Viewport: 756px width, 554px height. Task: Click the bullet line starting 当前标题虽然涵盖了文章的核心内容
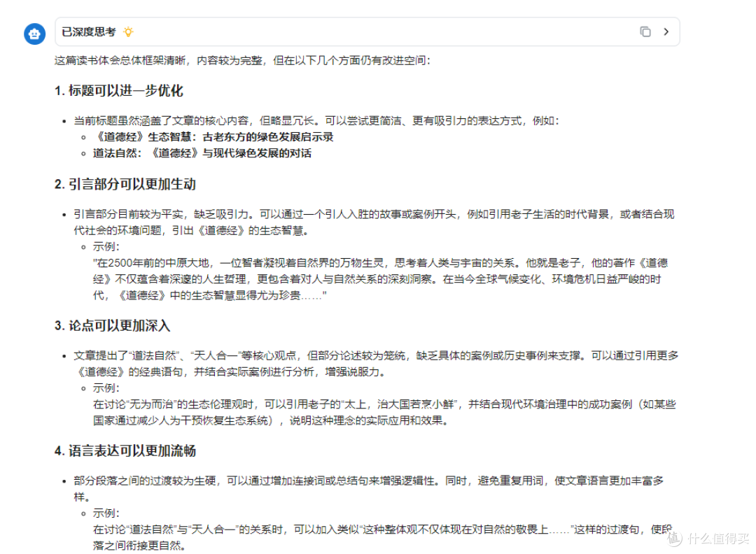[x=316, y=120]
